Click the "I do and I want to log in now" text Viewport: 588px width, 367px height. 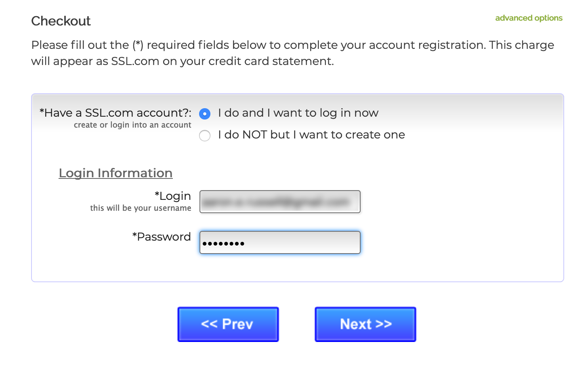click(298, 113)
